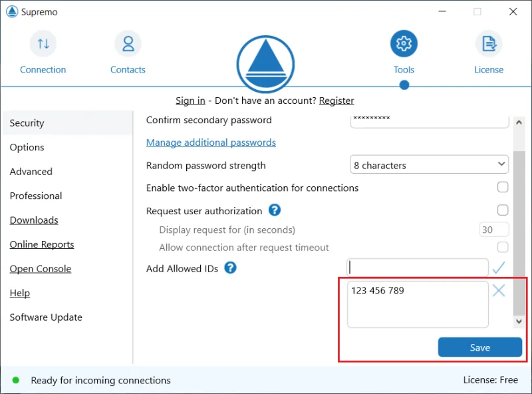
Task: Click the License: Free status text
Action: [491, 380]
